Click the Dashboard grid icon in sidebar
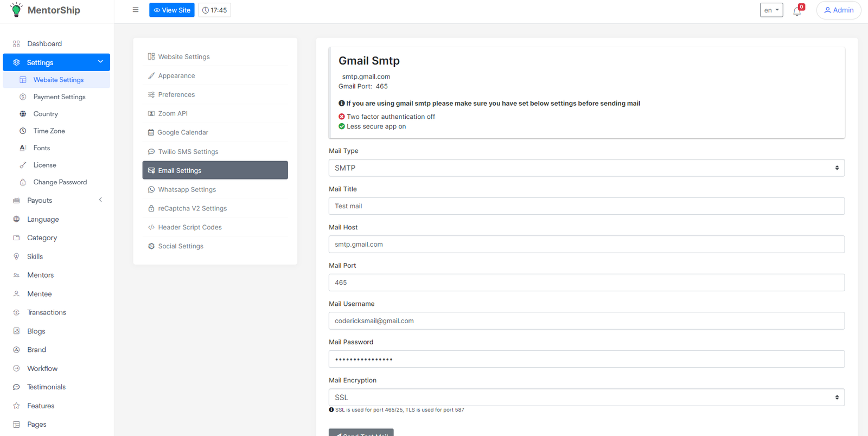 (16, 44)
